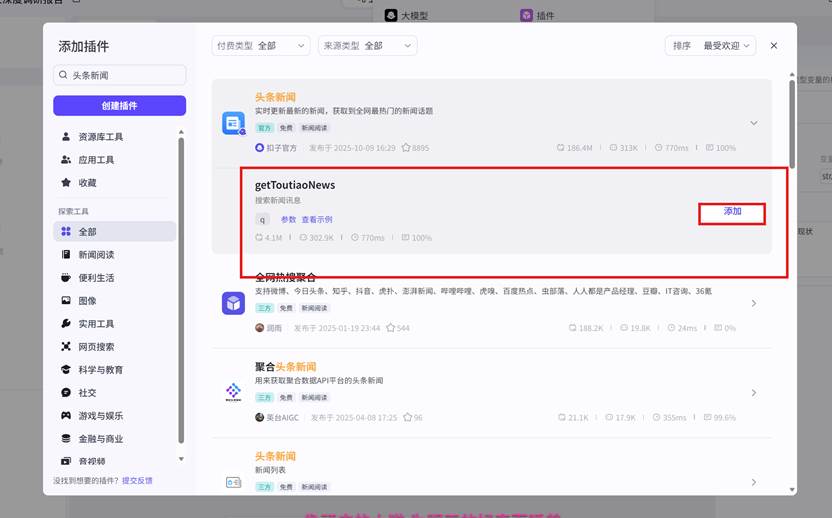Expand the 全网热搜聚合 plugin chevron
Viewport: 832px width, 518px height.
point(753,303)
